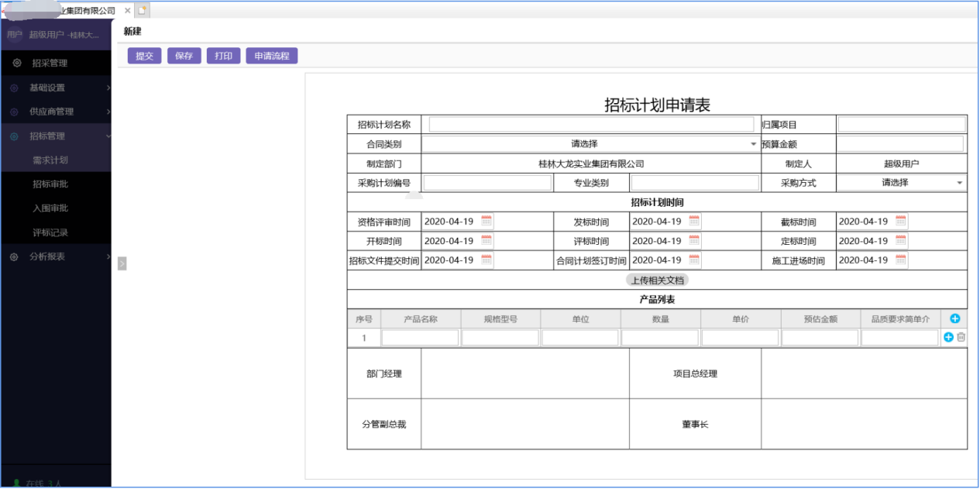Image resolution: width=980 pixels, height=489 pixels.
Task: Collapse the 招标管理 submenu chevron
Action: tap(108, 135)
